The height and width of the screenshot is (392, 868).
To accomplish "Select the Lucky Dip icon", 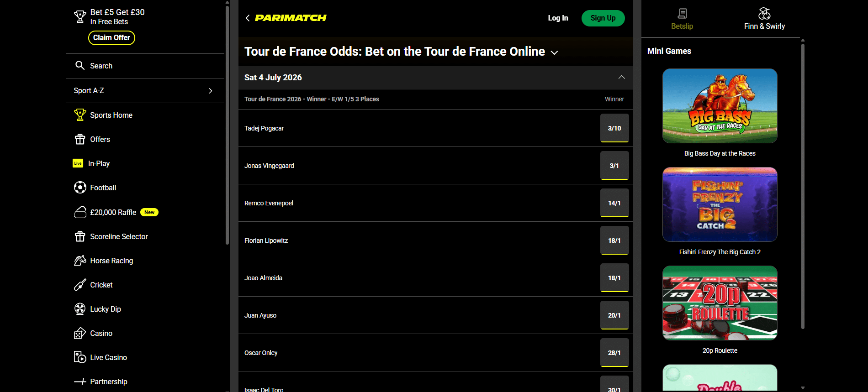I will [80, 309].
